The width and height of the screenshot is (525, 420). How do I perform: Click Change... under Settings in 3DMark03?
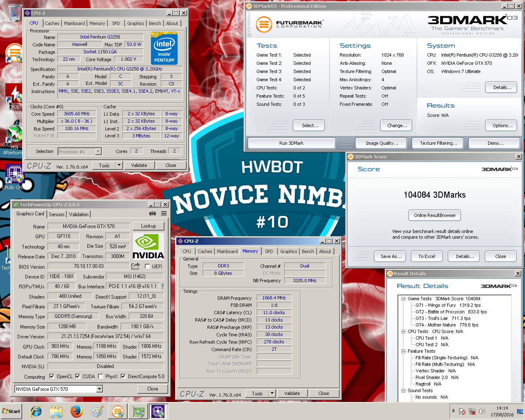[x=397, y=126]
